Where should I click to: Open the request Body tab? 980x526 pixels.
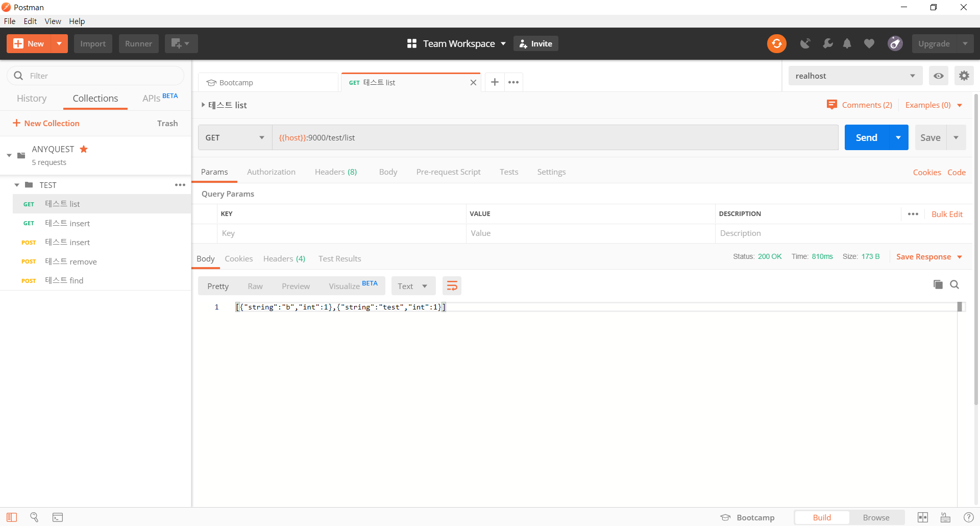pyautogui.click(x=388, y=172)
